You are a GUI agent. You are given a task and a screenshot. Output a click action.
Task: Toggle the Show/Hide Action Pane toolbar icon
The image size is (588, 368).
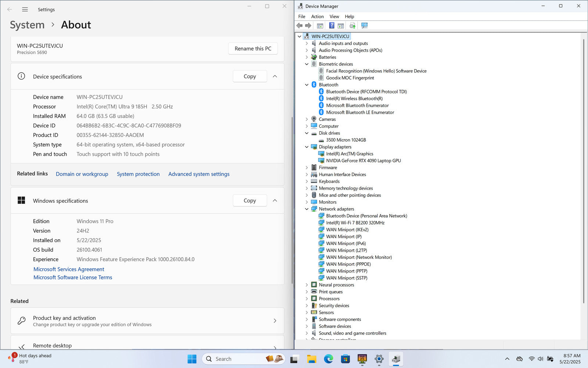pyautogui.click(x=341, y=25)
